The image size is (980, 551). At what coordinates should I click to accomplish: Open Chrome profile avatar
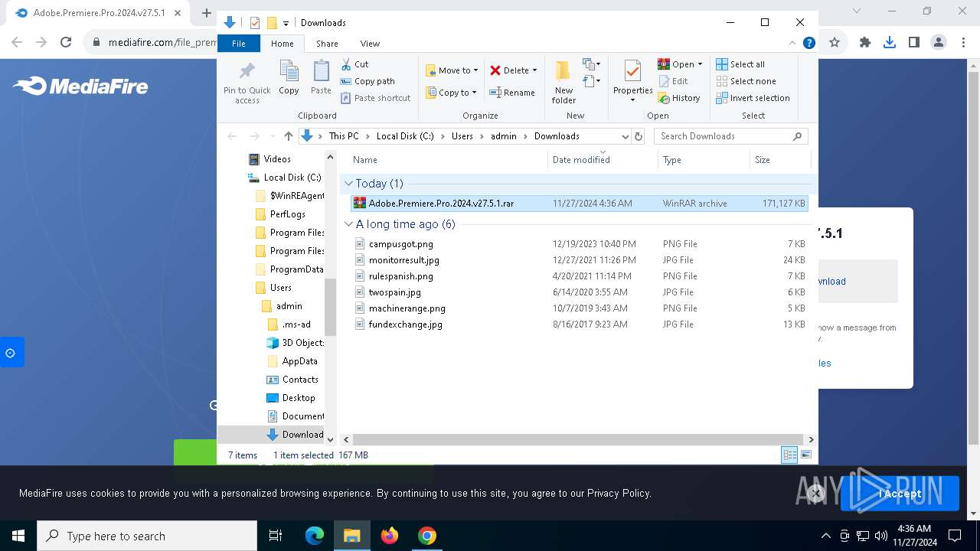939,43
